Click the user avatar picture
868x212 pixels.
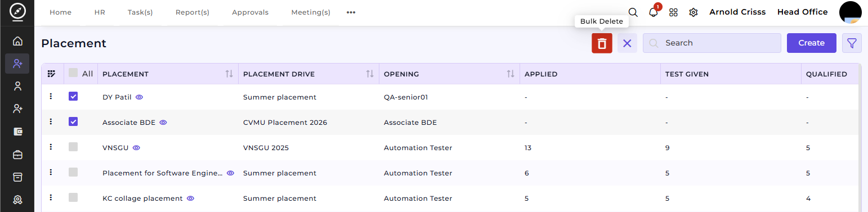pos(851,12)
